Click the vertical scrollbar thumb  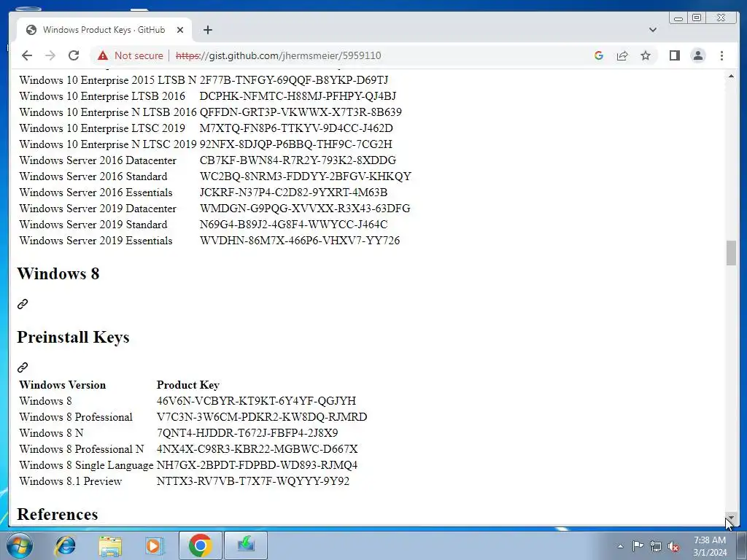click(731, 253)
